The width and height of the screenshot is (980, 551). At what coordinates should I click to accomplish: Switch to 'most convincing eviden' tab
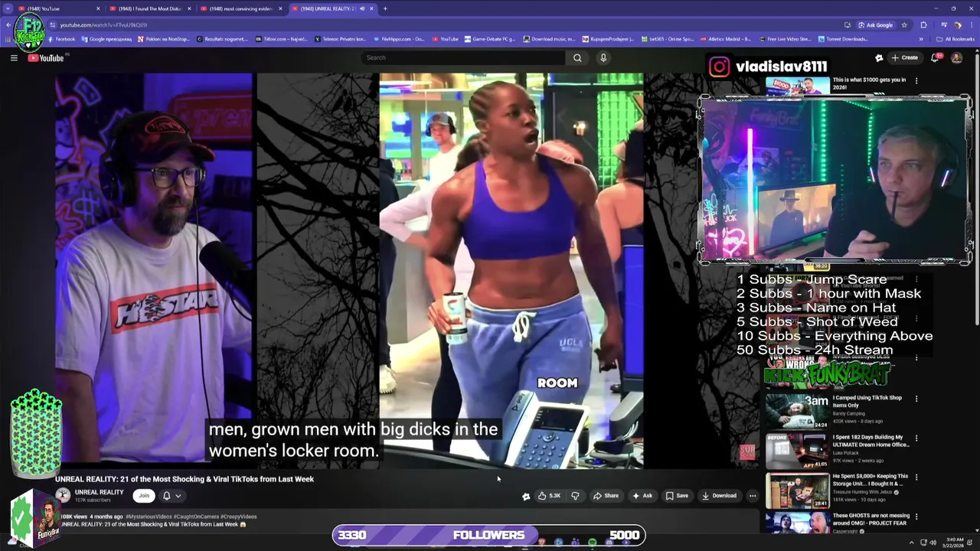click(x=241, y=8)
